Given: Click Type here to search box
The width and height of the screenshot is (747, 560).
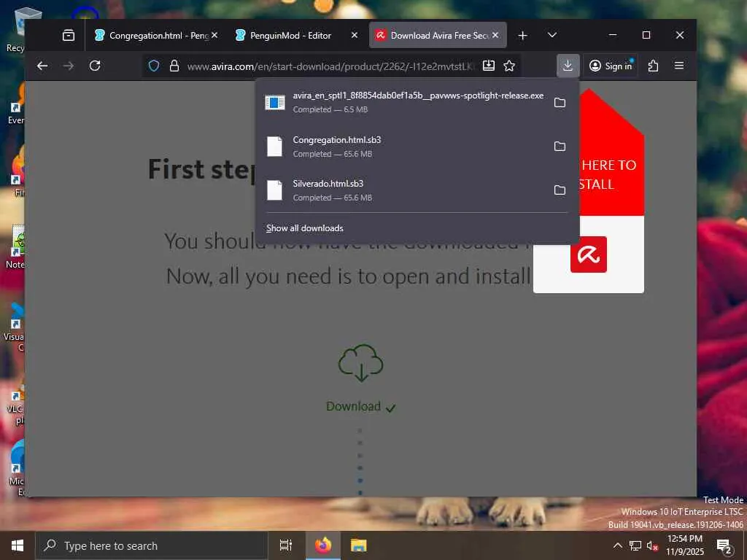Looking at the screenshot, I should 152,545.
